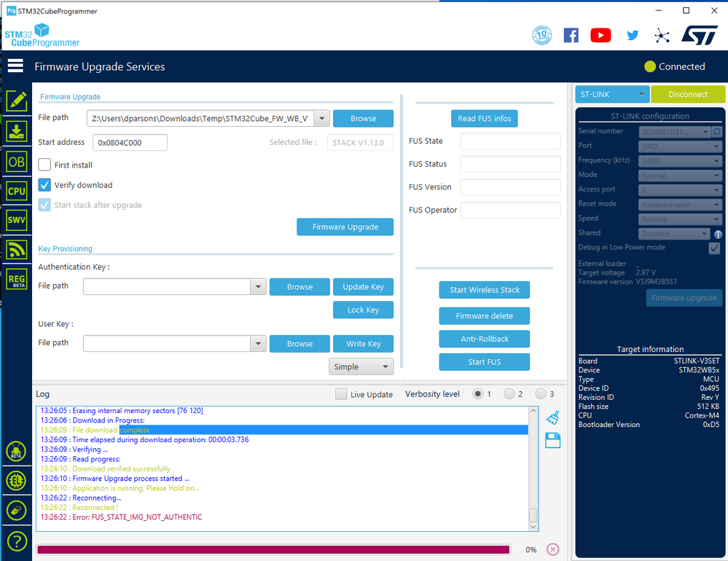728x561 pixels.
Task: Browse for the Authentication Key file
Action: click(300, 287)
